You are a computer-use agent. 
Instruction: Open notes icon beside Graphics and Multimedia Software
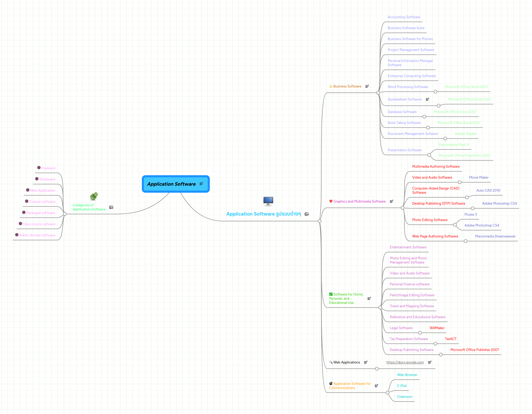(x=391, y=201)
